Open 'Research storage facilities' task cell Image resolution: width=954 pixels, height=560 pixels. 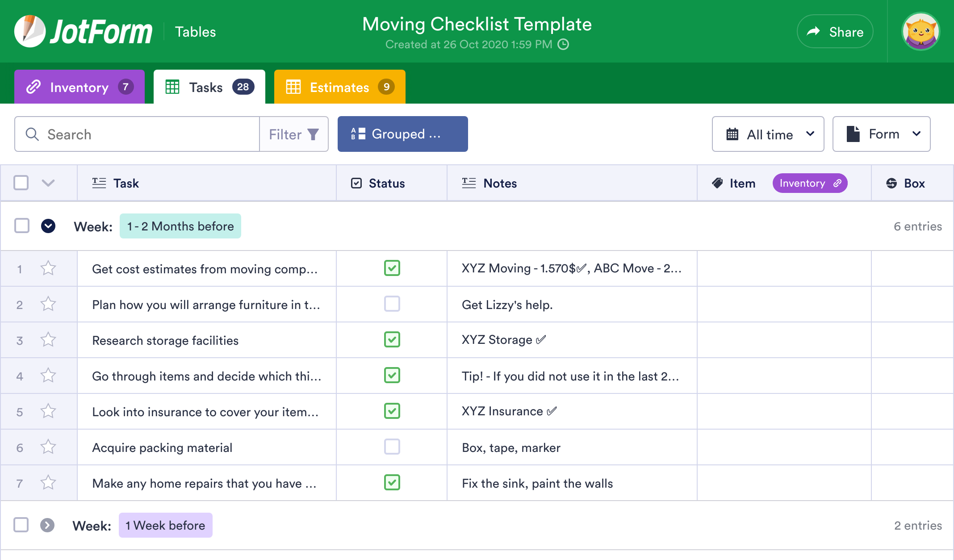(207, 340)
